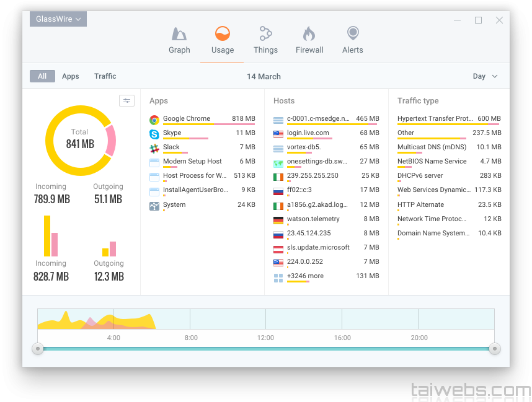Image resolution: width=532 pixels, height=402 pixels.
Task: Click the right timeline slider handle
Action: [x=494, y=349]
